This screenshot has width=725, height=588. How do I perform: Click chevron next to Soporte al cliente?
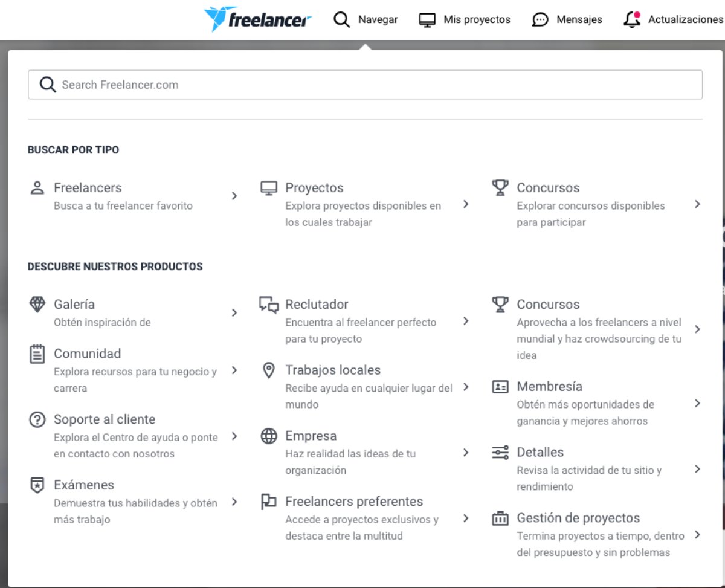[234, 436]
